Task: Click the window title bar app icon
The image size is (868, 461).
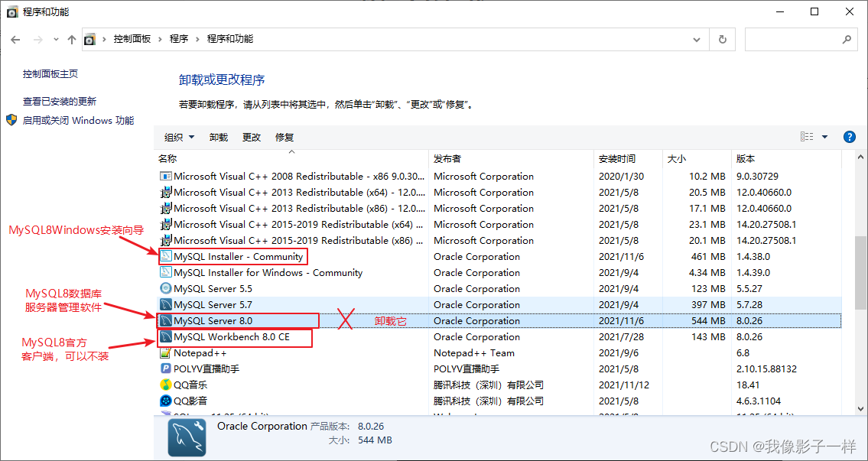Action: [12, 11]
